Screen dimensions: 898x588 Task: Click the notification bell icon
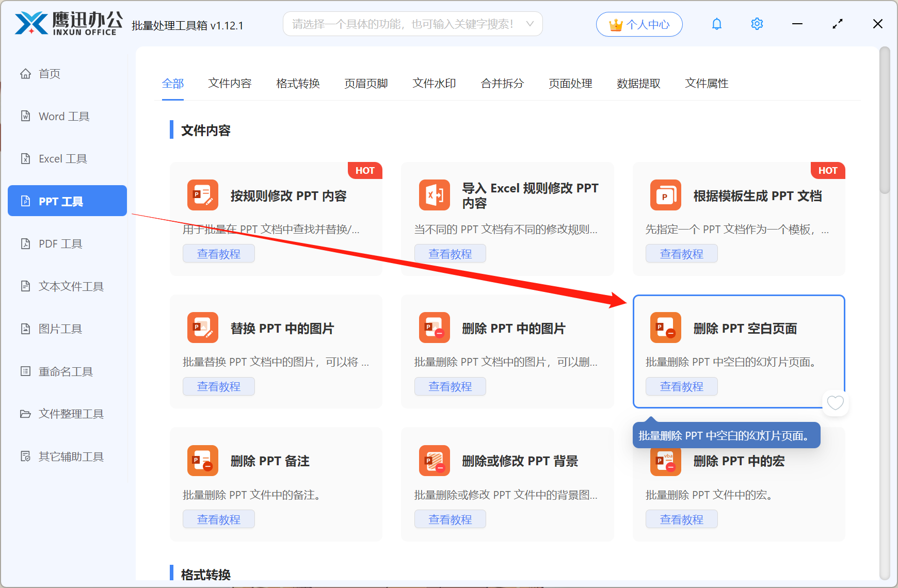click(716, 24)
